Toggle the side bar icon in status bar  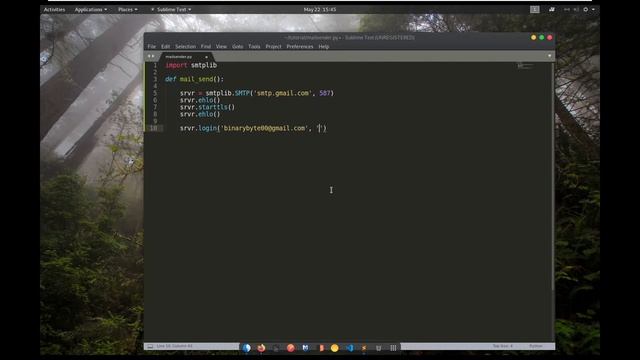pos(150,346)
